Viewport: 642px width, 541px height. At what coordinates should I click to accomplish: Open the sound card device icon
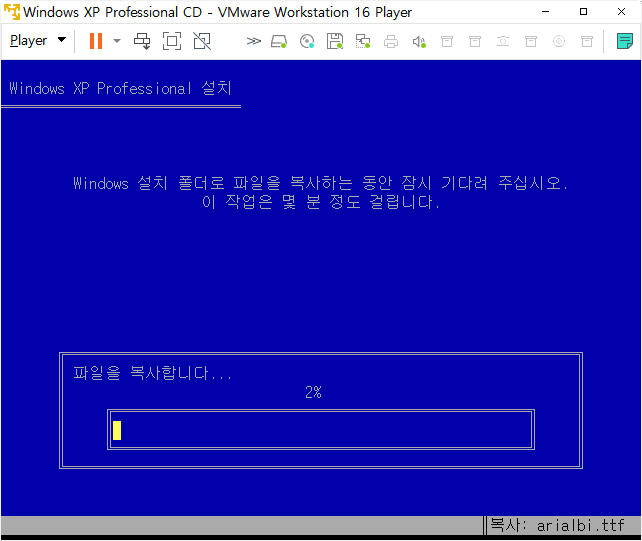[x=419, y=41]
